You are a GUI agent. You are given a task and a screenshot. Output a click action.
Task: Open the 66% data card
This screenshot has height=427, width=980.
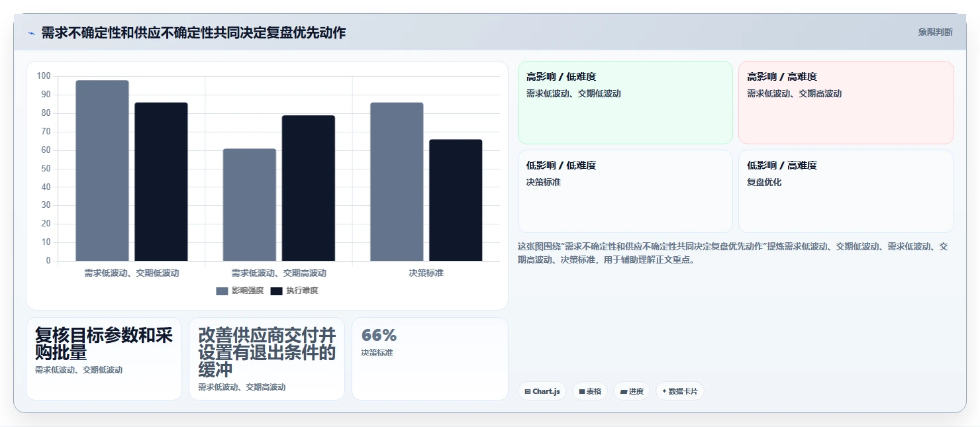tap(430, 359)
